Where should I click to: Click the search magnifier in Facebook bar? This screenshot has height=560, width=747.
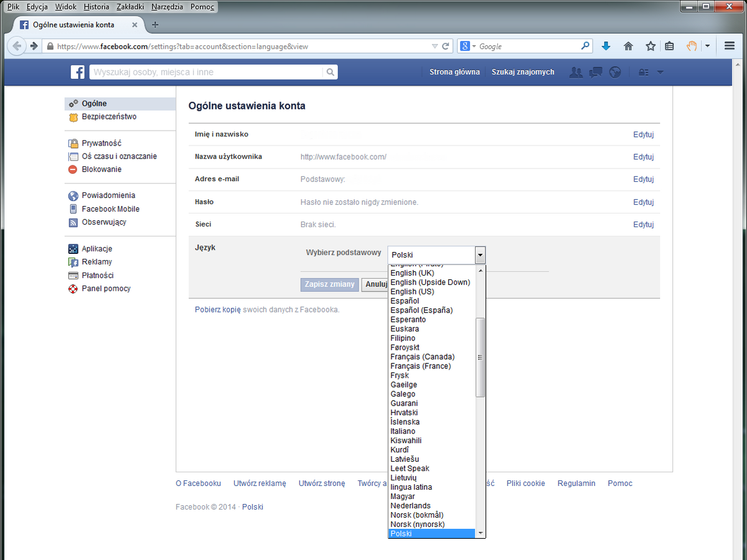[x=330, y=72]
